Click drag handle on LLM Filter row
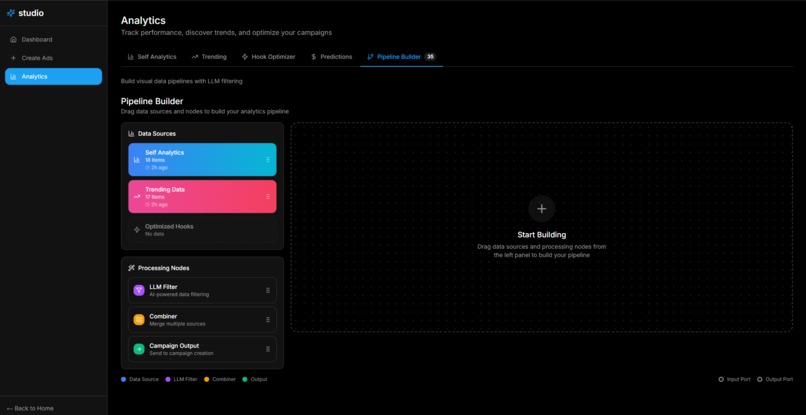Viewport: 806px width, 415px height. (268, 291)
